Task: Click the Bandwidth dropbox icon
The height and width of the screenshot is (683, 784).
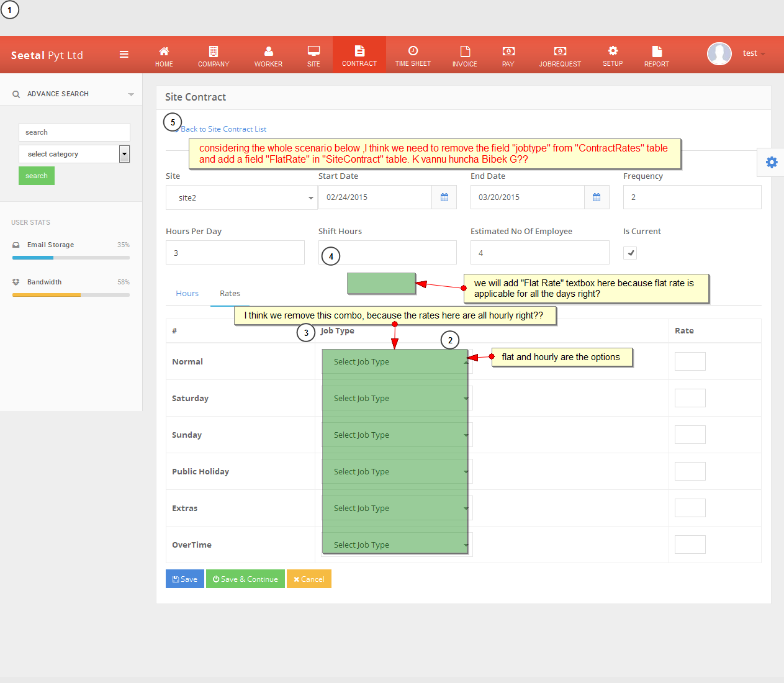Action: tap(16, 282)
